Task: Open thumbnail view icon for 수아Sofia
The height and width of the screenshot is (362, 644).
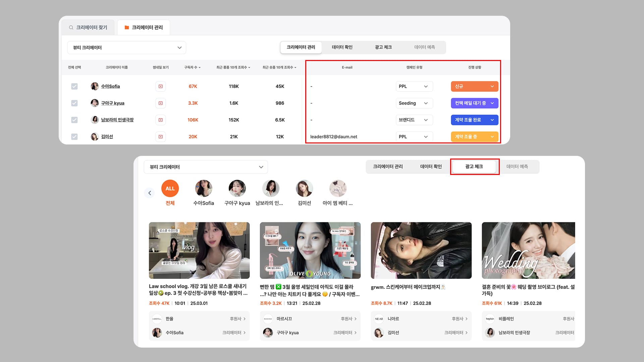Action: point(160,86)
